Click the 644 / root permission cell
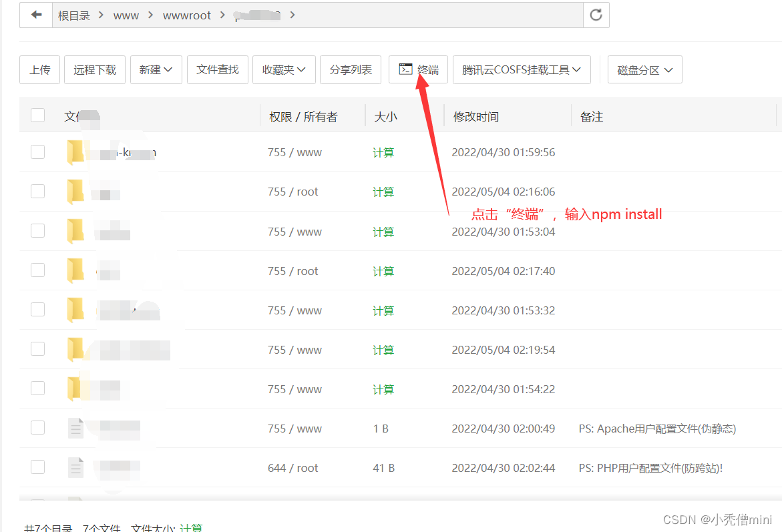 (292, 468)
